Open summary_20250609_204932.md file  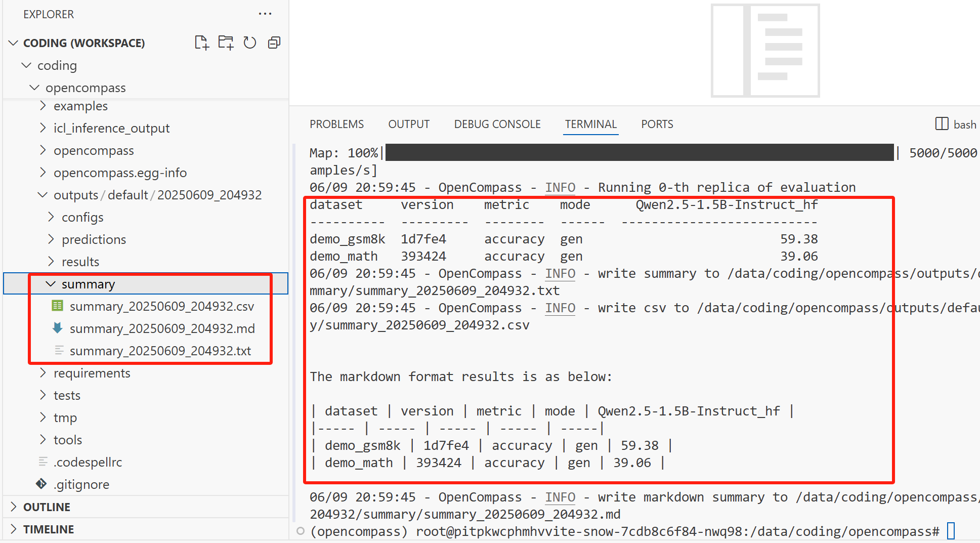(x=162, y=328)
